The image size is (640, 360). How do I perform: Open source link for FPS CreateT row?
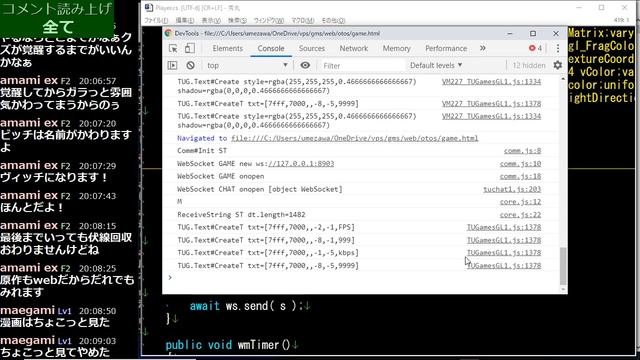pos(504,227)
